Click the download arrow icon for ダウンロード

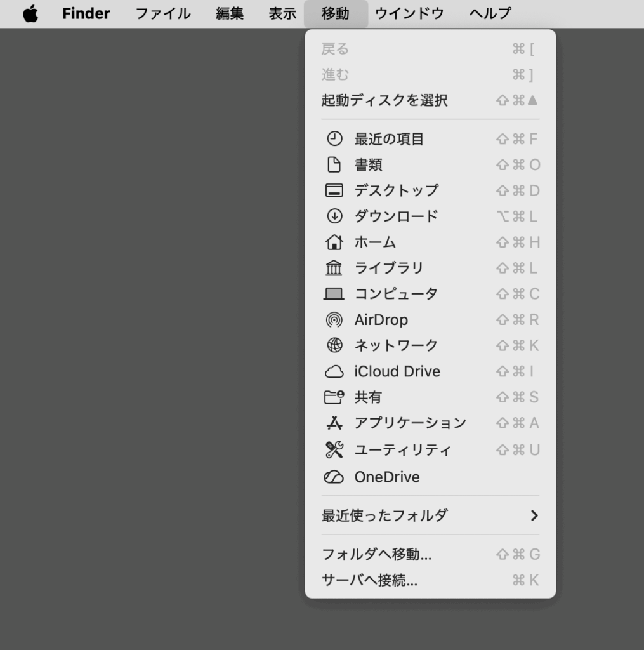334,216
